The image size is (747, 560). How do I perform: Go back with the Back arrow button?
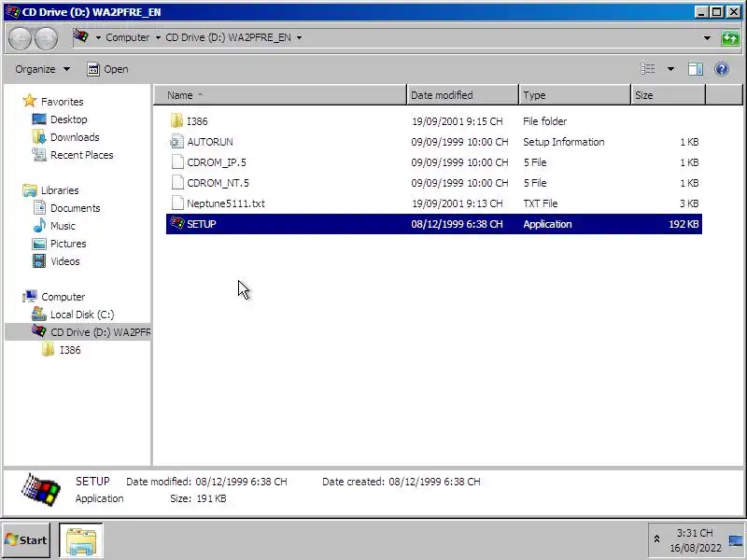(x=20, y=38)
